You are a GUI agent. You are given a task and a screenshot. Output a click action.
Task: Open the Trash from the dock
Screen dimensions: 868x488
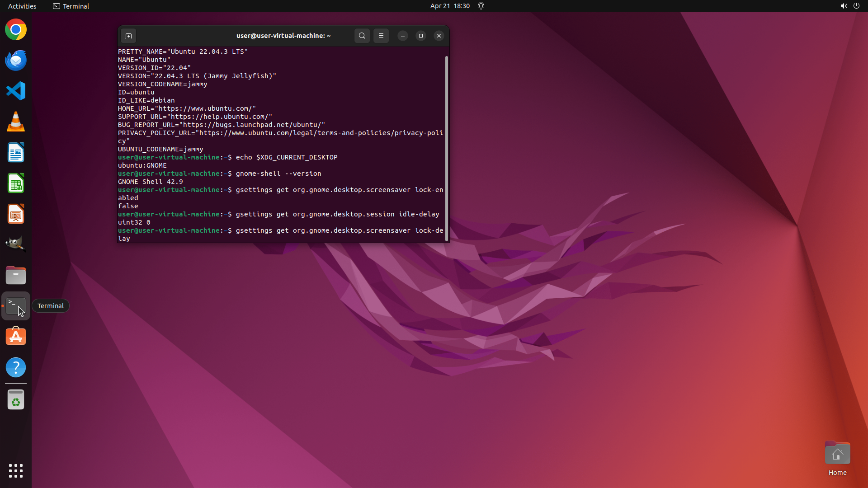[x=16, y=400]
